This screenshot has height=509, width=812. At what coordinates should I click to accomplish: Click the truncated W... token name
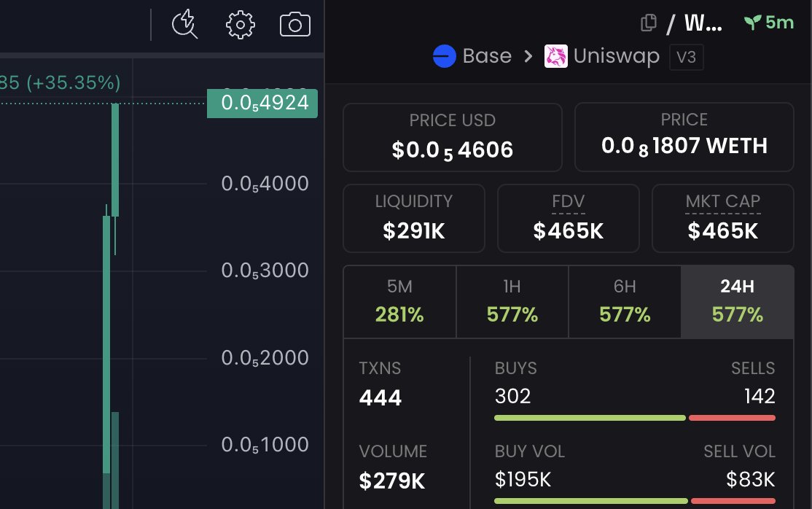tap(703, 23)
